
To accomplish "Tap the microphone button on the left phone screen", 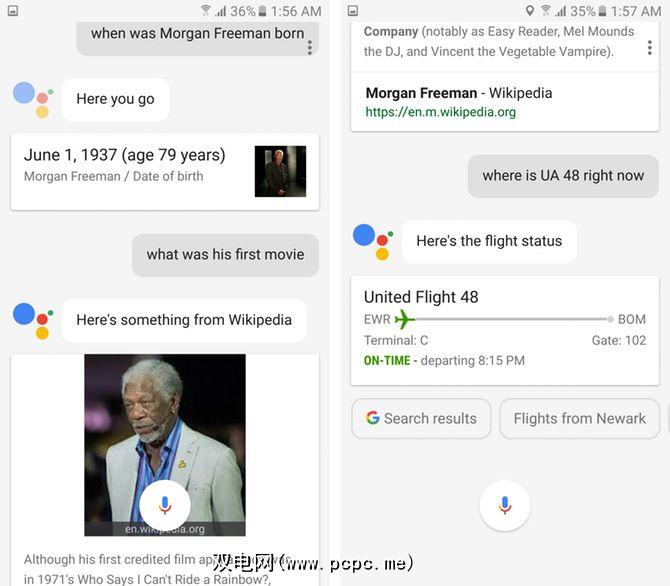I will click(x=165, y=505).
